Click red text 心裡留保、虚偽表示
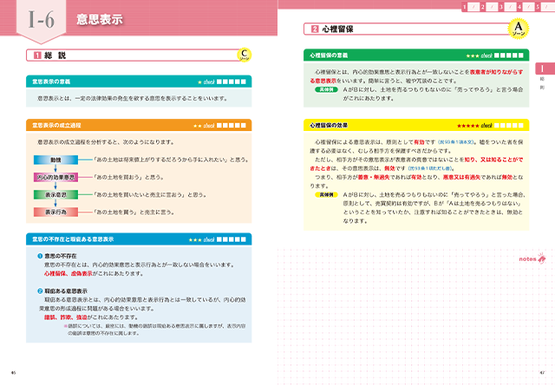 69,273
